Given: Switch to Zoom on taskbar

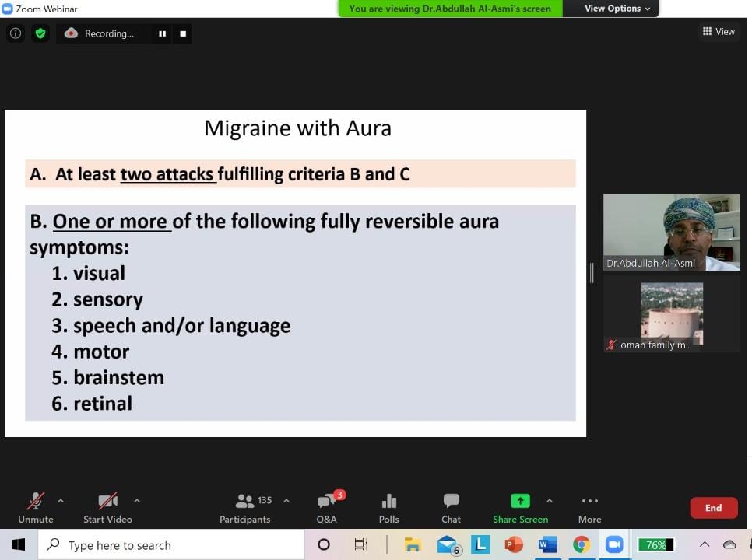Looking at the screenshot, I should click(614, 544).
